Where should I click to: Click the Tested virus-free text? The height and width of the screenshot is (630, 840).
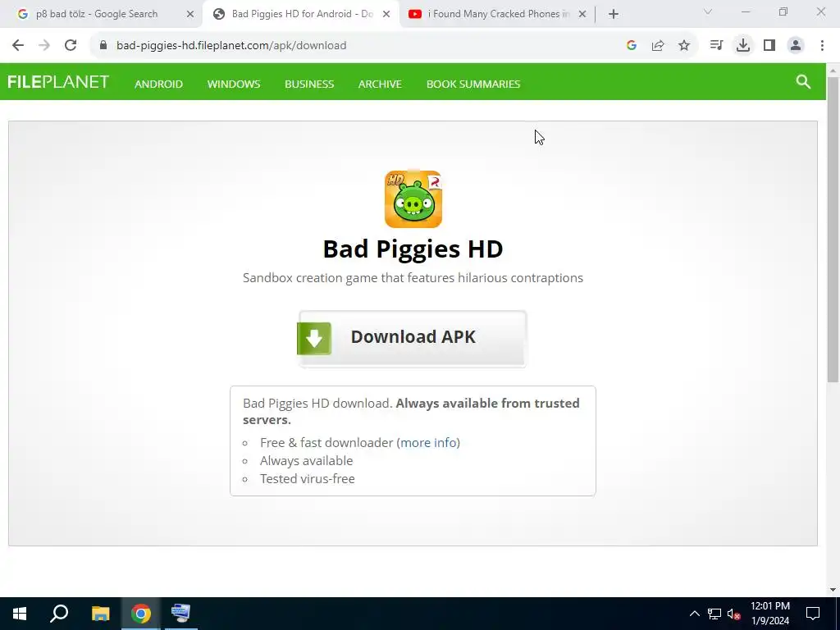pos(308,478)
